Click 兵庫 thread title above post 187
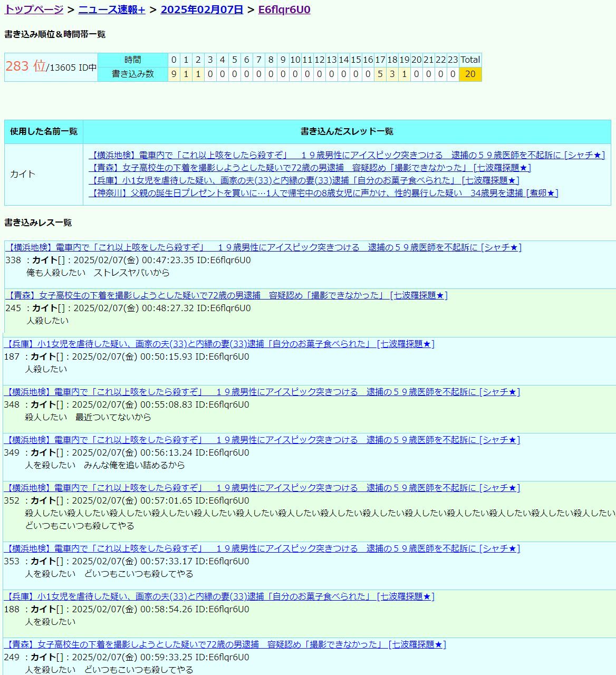Screen dimensions: 616x675 (219, 344)
